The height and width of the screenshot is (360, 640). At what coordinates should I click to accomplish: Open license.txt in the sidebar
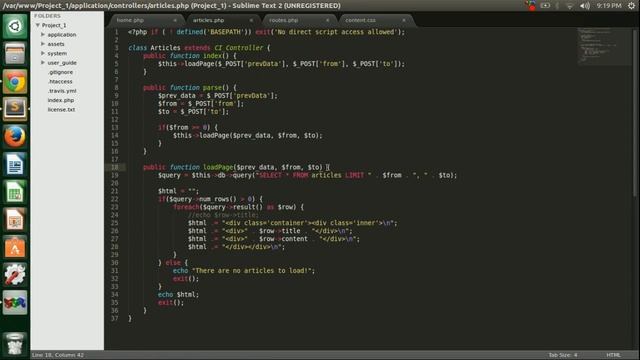click(61, 109)
